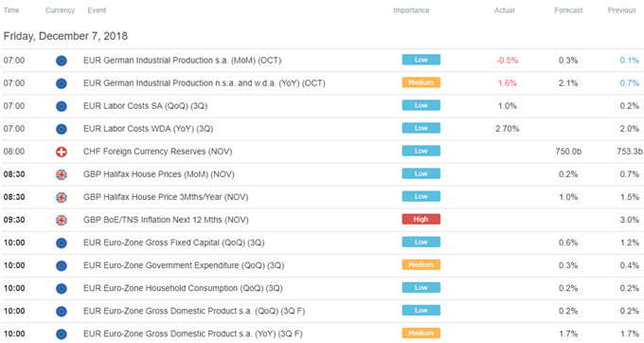The width and height of the screenshot is (644, 343).
Task: Open Euro-Zone Gross Domestic Product (YoY) event
Action: tap(192, 334)
